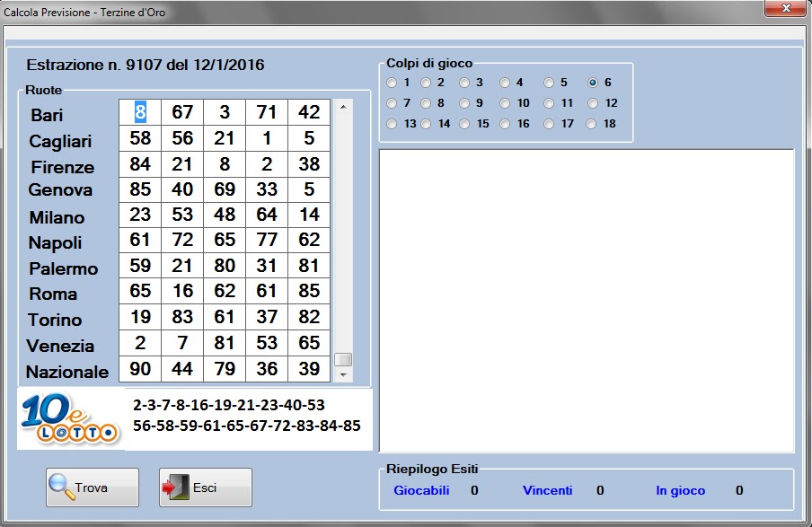Click Torino cell with 19

(x=140, y=317)
